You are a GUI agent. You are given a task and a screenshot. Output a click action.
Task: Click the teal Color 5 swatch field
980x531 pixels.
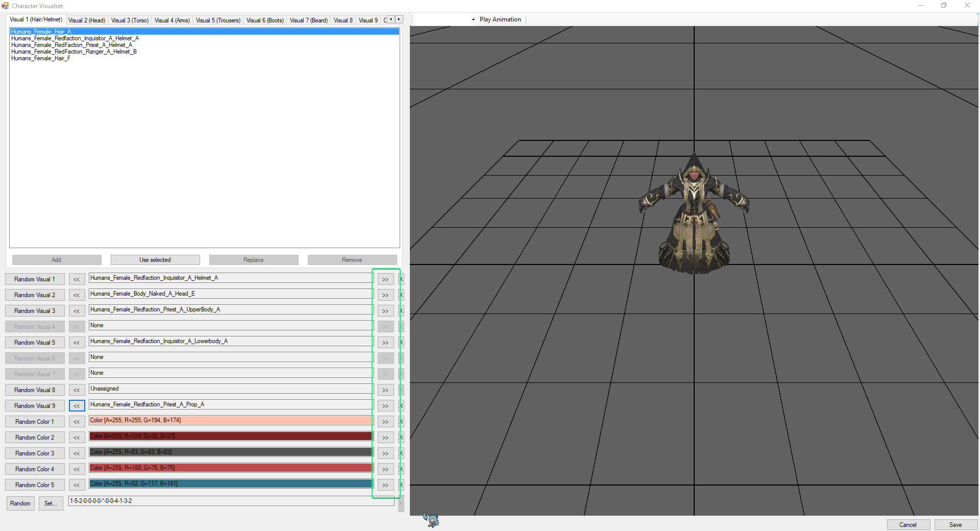tap(230, 484)
